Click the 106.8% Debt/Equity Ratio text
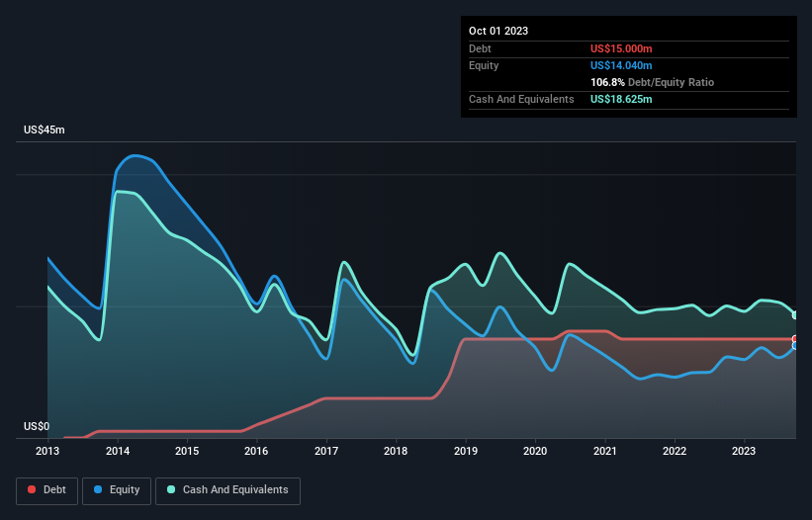Viewport: 812px width, 520px height. pyautogui.click(x=652, y=82)
